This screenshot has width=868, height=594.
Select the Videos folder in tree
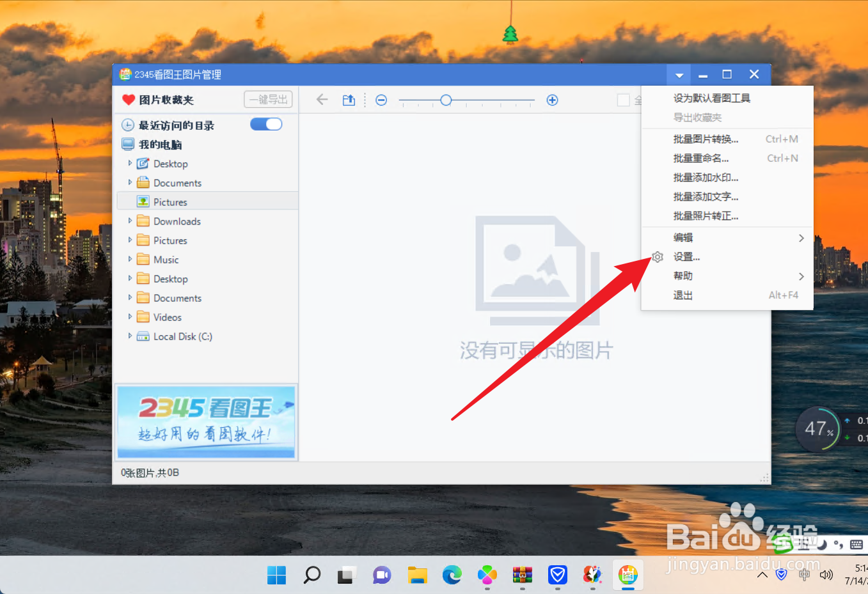click(167, 317)
